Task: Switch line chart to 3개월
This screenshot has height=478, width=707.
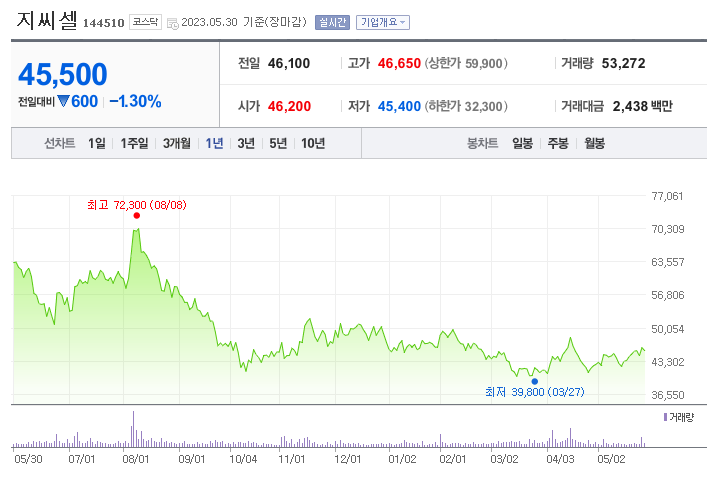Action: pos(177,143)
